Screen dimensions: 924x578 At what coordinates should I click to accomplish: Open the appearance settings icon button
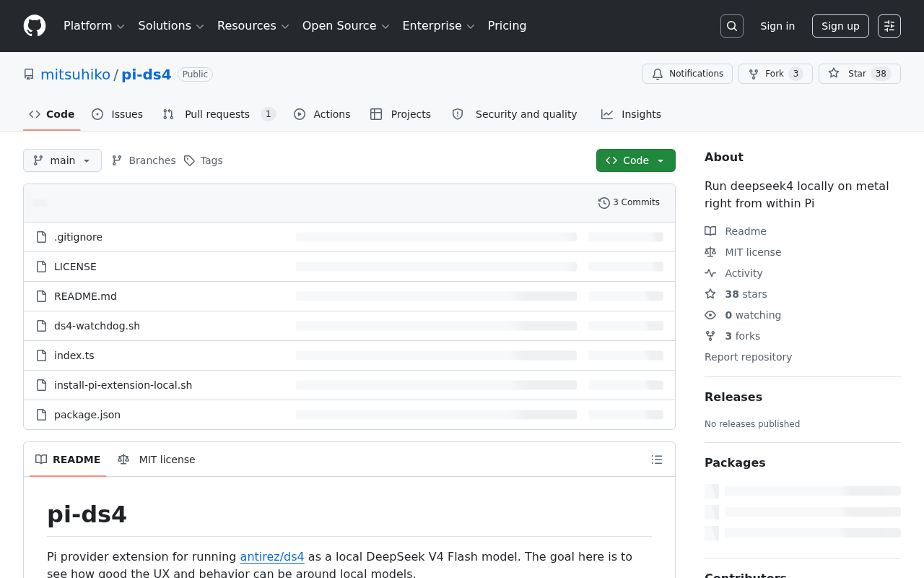click(x=889, y=26)
